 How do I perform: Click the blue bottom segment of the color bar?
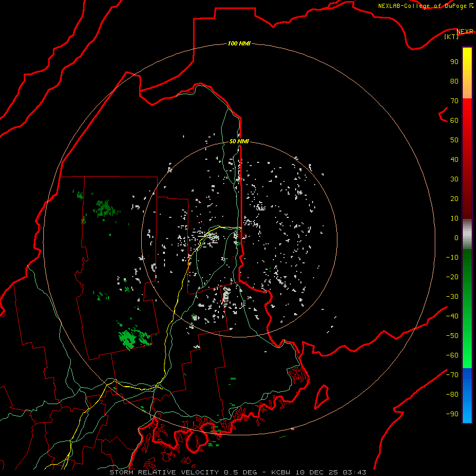click(467, 396)
